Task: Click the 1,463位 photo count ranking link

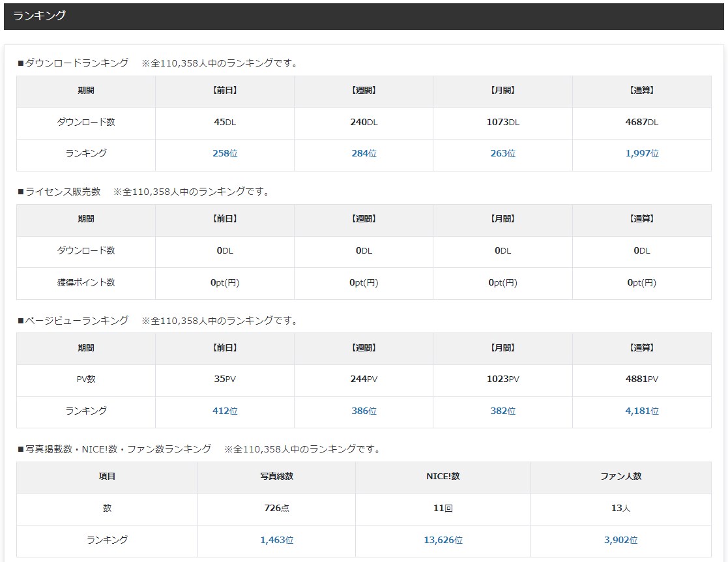Action: 276,540
